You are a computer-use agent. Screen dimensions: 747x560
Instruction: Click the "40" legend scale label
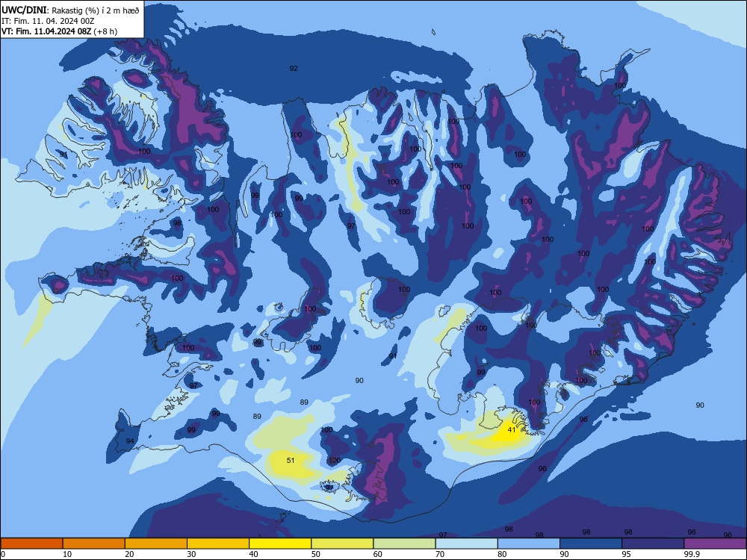coord(253,554)
